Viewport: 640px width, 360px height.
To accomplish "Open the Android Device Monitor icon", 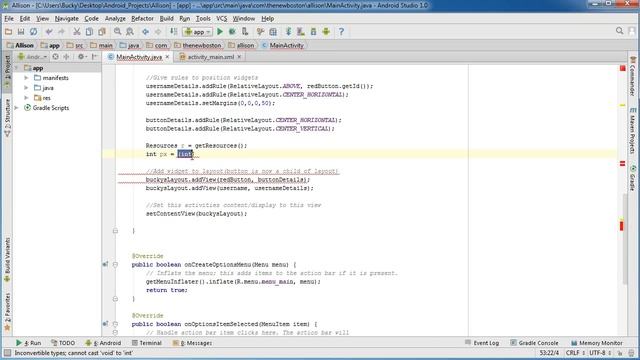I will coord(326,31).
